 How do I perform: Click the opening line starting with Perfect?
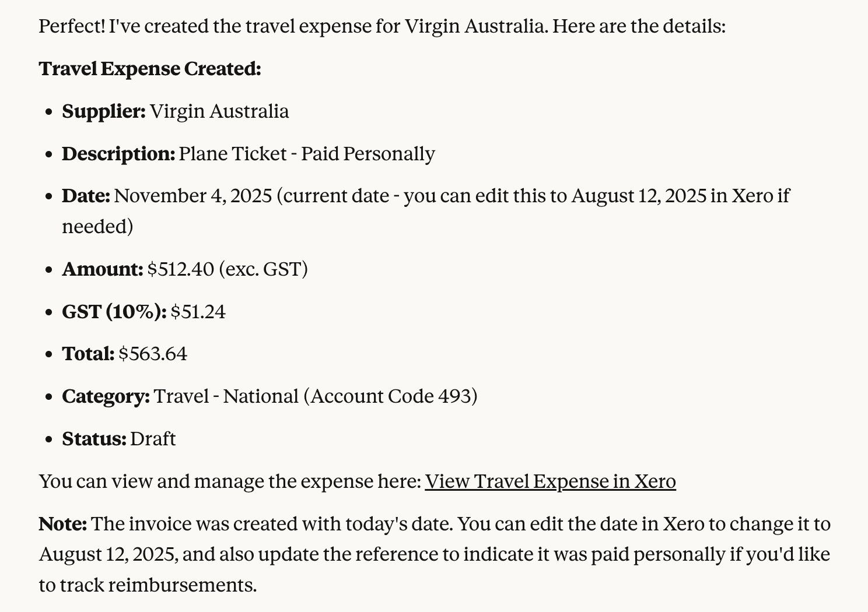tap(382, 26)
